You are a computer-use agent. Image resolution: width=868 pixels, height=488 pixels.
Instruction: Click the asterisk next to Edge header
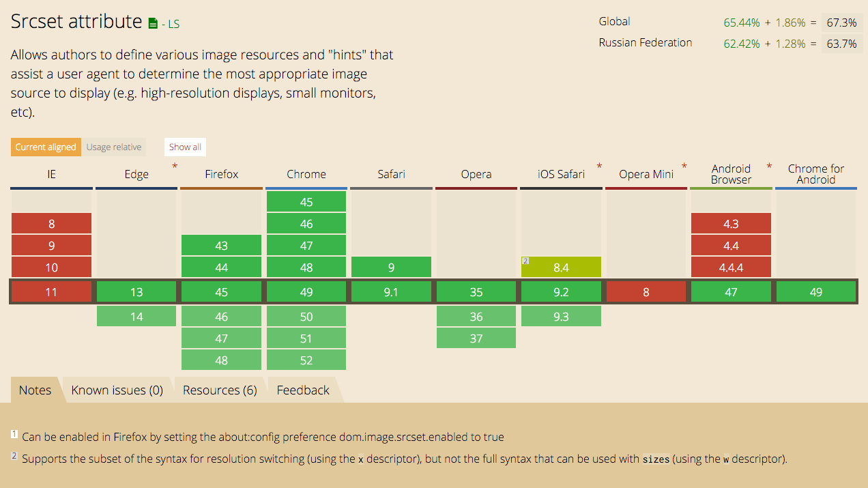pos(175,167)
